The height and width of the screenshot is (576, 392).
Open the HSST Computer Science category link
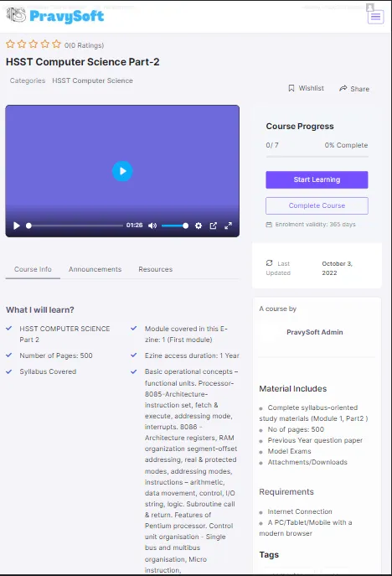coord(92,80)
